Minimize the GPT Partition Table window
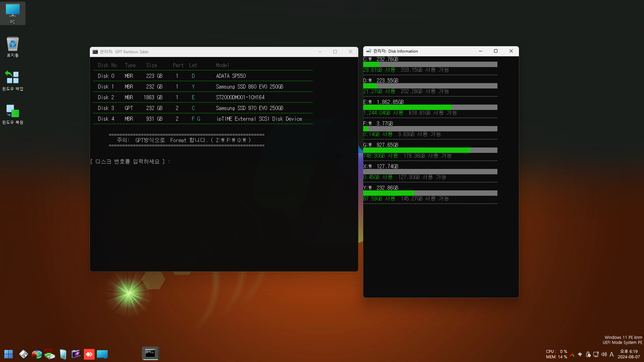This screenshot has width=644, height=362. point(320,52)
